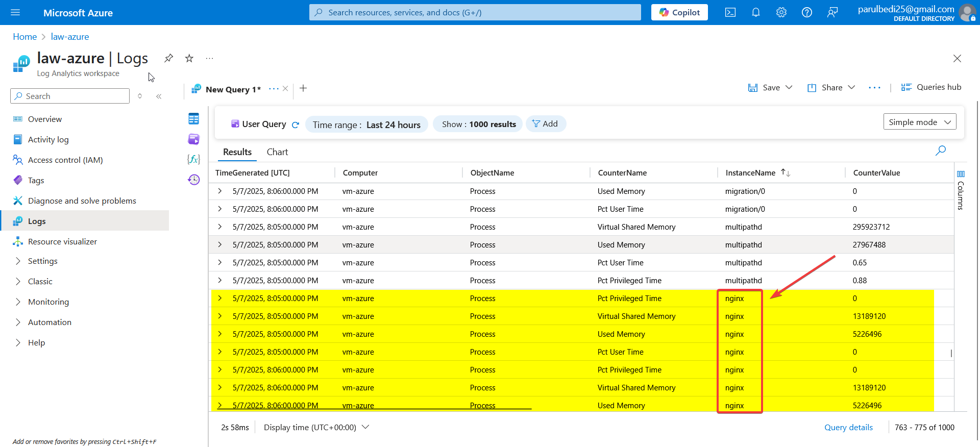Screen dimensions: 980x447
Task: Select the New Query 1 tab
Action: [233, 89]
